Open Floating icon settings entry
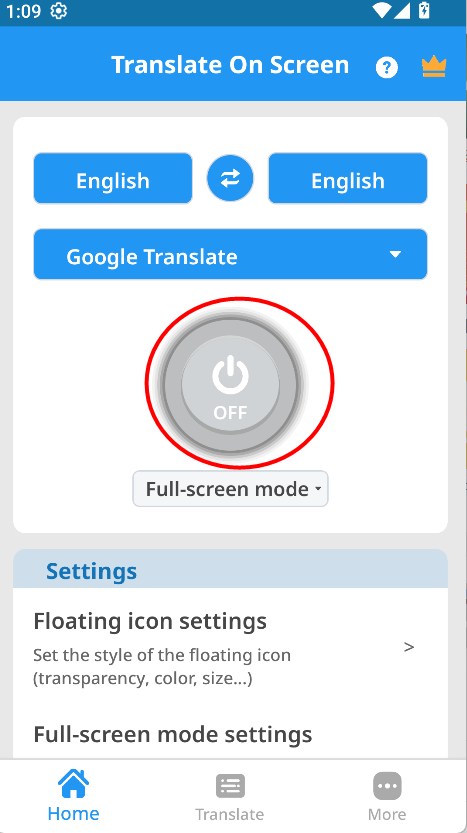Image resolution: width=467 pixels, height=833 pixels. tap(230, 649)
